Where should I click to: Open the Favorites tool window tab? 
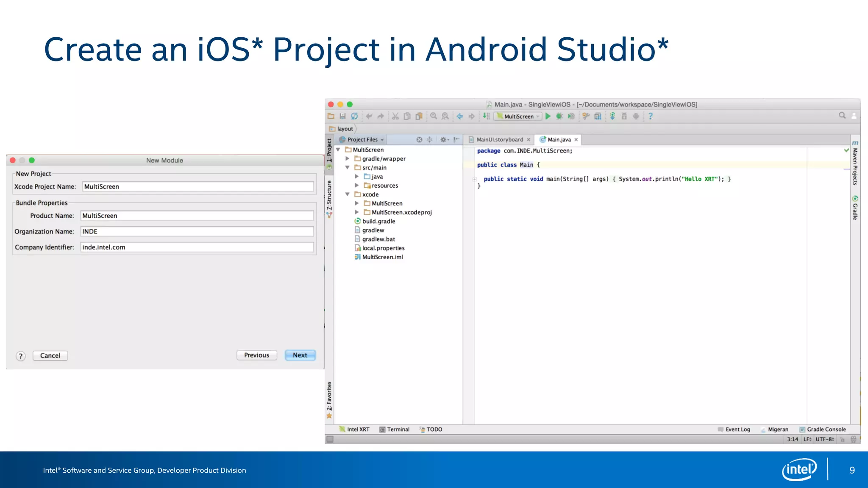pyautogui.click(x=329, y=399)
